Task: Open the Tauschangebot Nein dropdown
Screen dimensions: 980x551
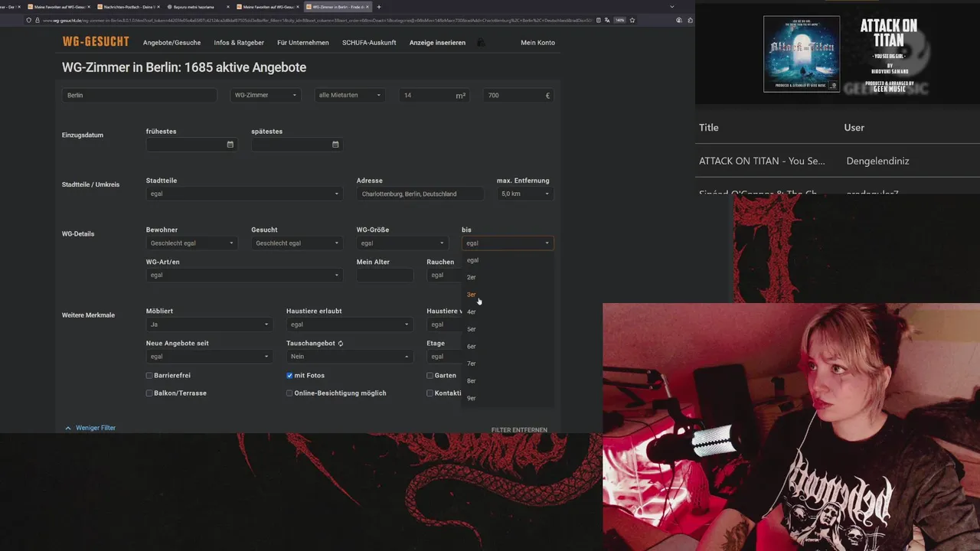Action: (350, 357)
